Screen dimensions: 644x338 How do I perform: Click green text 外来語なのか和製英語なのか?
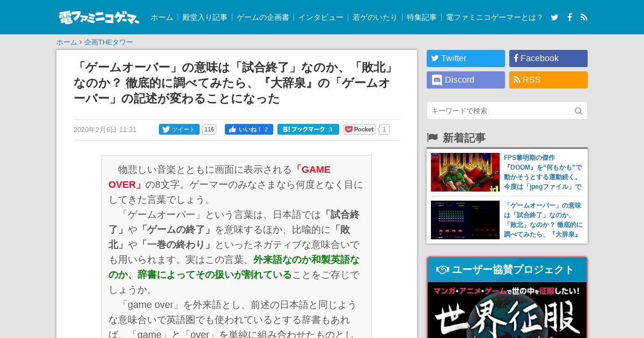click(x=234, y=267)
